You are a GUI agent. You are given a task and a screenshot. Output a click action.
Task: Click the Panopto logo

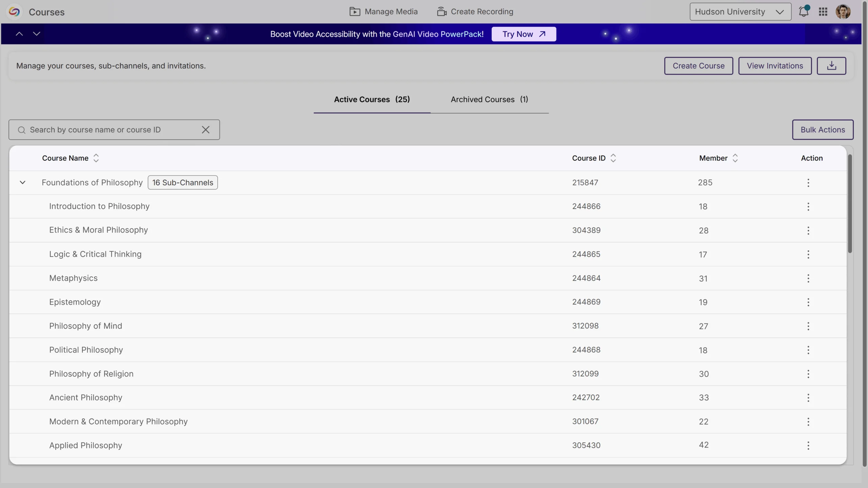pos(14,12)
